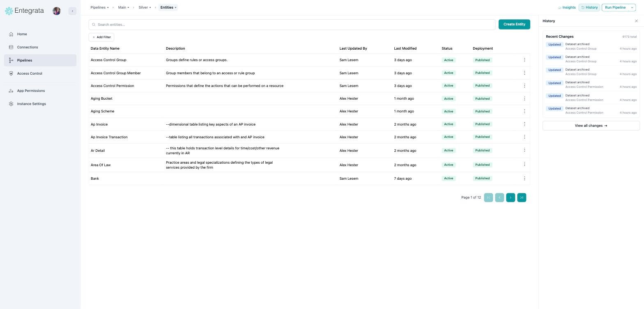This screenshot has height=309, width=644.
Task: Open row actions for Area Of Law
Action: (524, 165)
